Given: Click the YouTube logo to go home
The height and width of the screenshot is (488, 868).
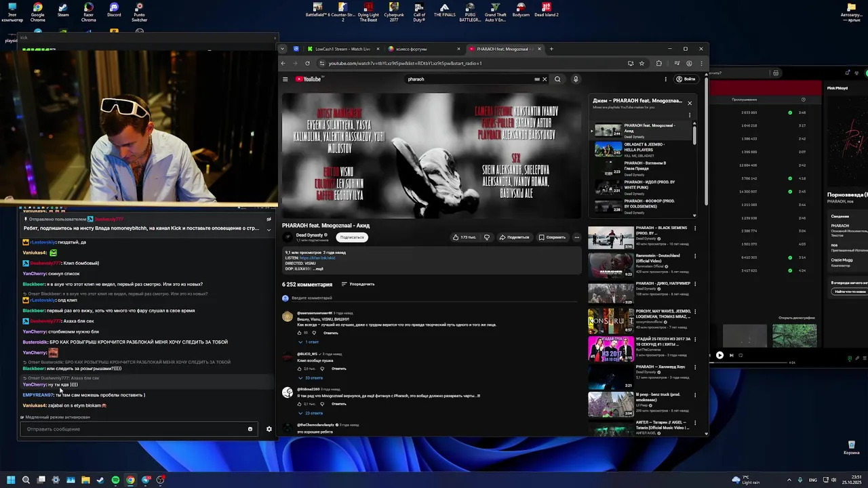Looking at the screenshot, I should coord(309,79).
